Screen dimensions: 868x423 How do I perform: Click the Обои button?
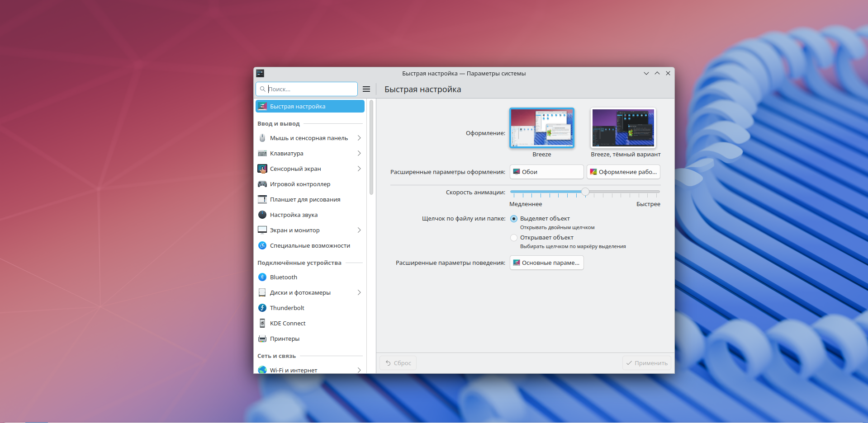[546, 172]
